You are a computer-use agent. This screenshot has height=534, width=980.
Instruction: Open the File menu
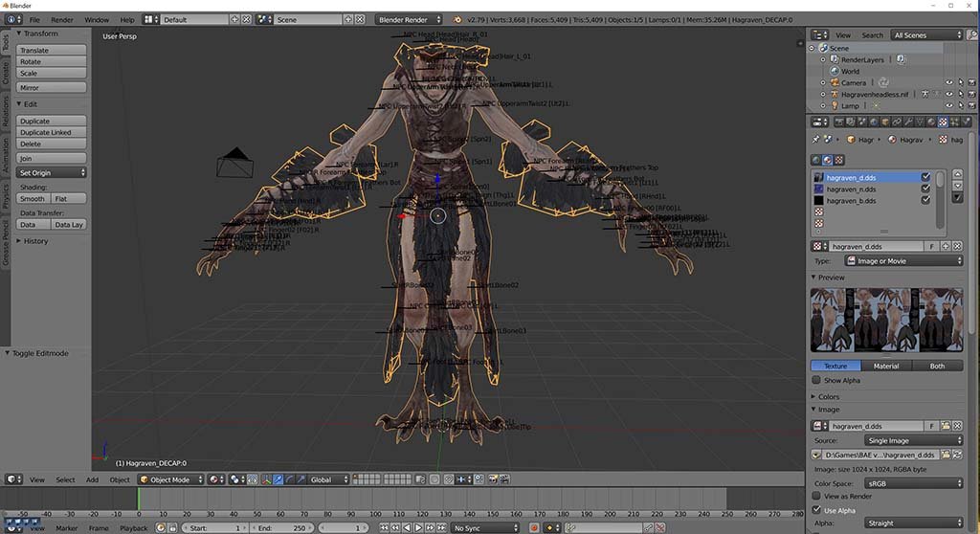coord(34,19)
